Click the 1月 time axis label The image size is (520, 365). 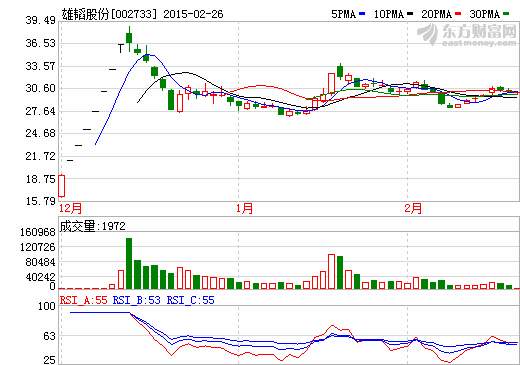click(x=245, y=209)
